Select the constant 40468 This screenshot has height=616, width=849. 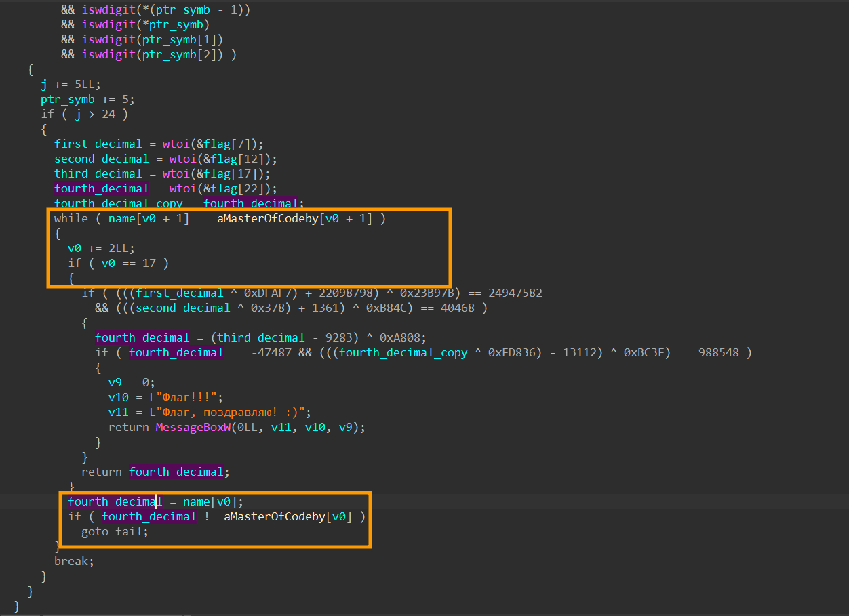click(458, 308)
